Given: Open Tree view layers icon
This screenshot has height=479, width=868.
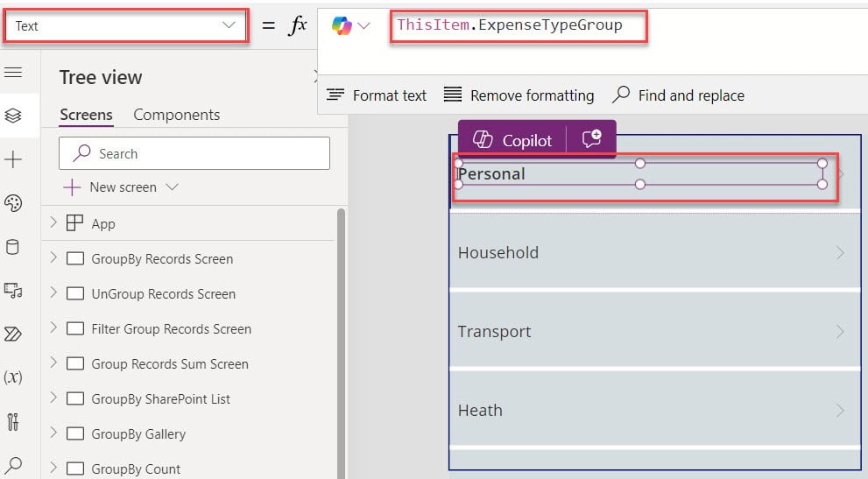Looking at the screenshot, I should 13,116.
